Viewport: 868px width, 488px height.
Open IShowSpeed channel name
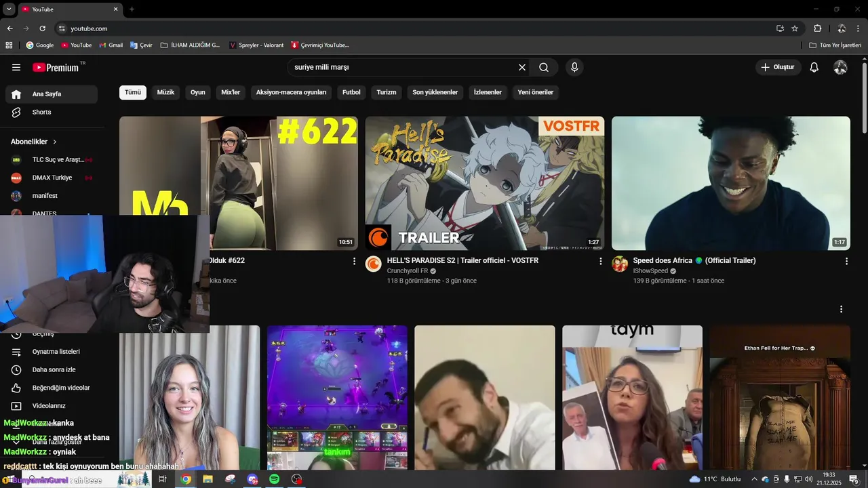click(x=650, y=270)
